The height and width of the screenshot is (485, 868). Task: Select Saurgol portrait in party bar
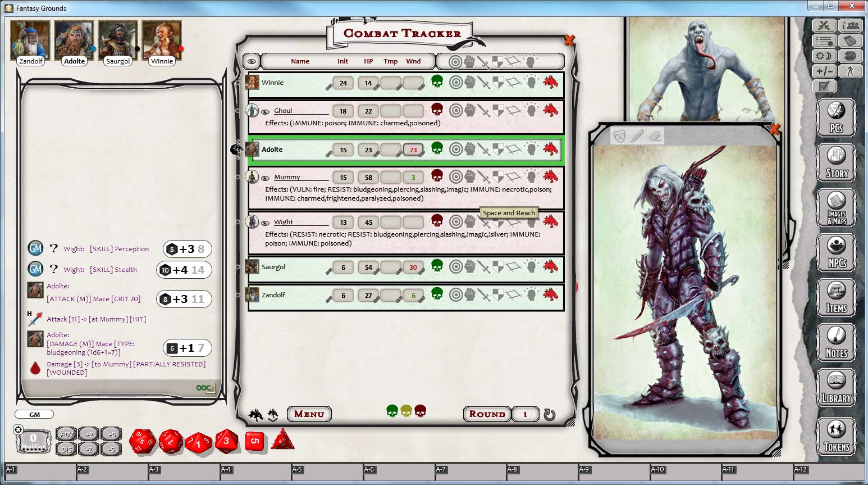[118, 40]
